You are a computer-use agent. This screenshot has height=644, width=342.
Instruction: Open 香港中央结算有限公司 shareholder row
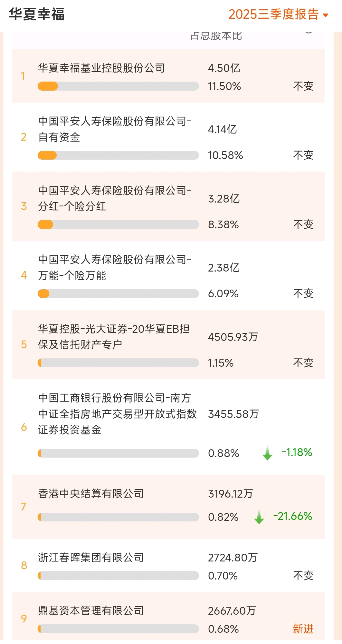point(91,493)
